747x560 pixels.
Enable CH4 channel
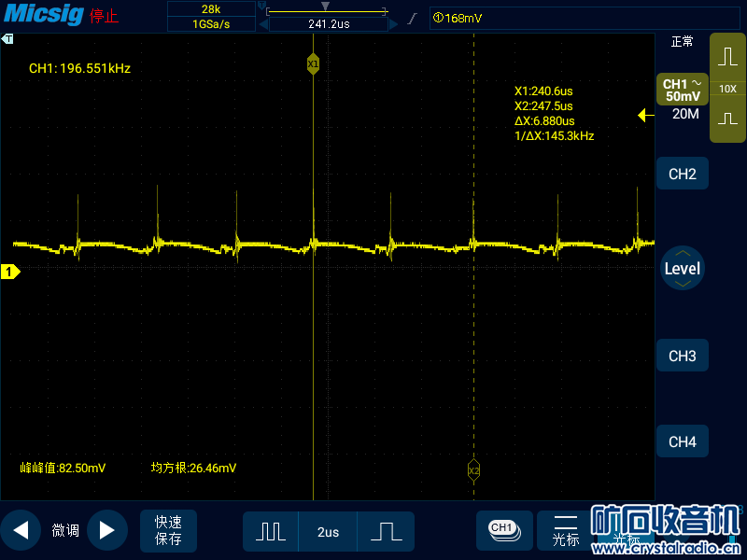point(683,441)
